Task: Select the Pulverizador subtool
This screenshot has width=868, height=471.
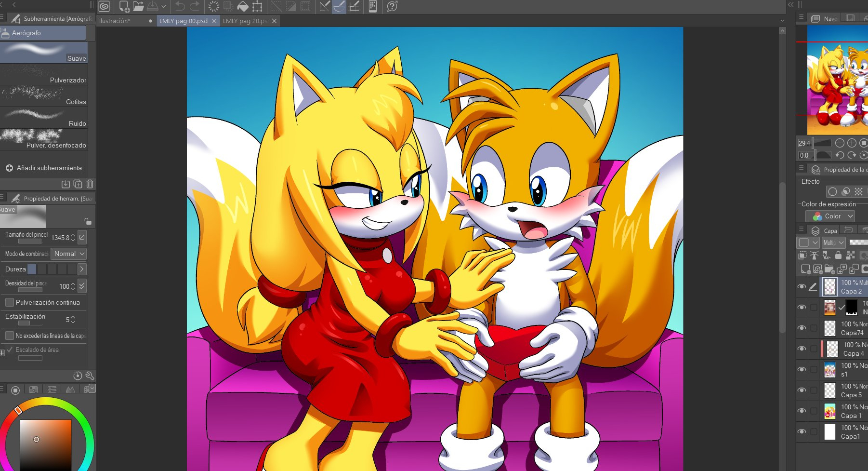Action: [x=44, y=75]
